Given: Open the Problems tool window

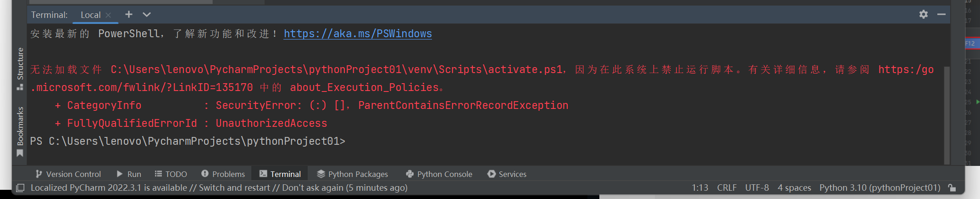Looking at the screenshot, I should tap(223, 174).
